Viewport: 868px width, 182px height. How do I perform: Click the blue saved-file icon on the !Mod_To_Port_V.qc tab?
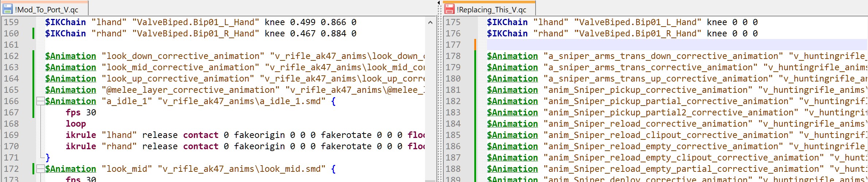[8, 9]
